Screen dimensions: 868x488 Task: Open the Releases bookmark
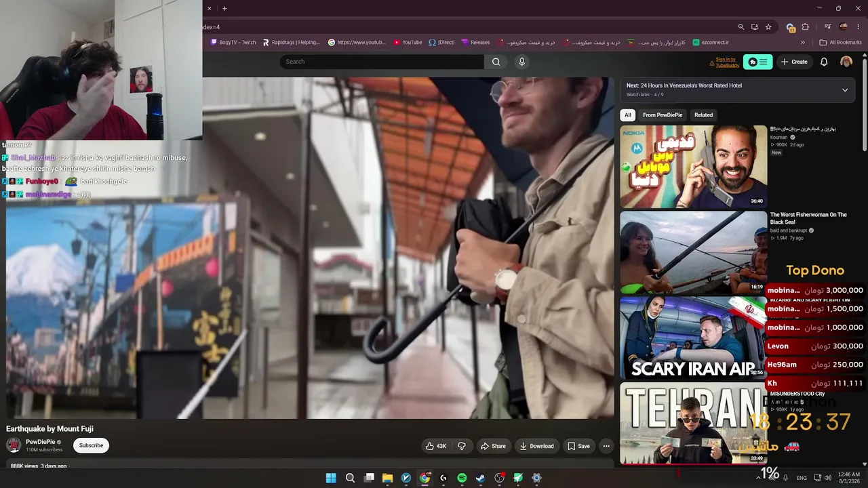pos(475,42)
